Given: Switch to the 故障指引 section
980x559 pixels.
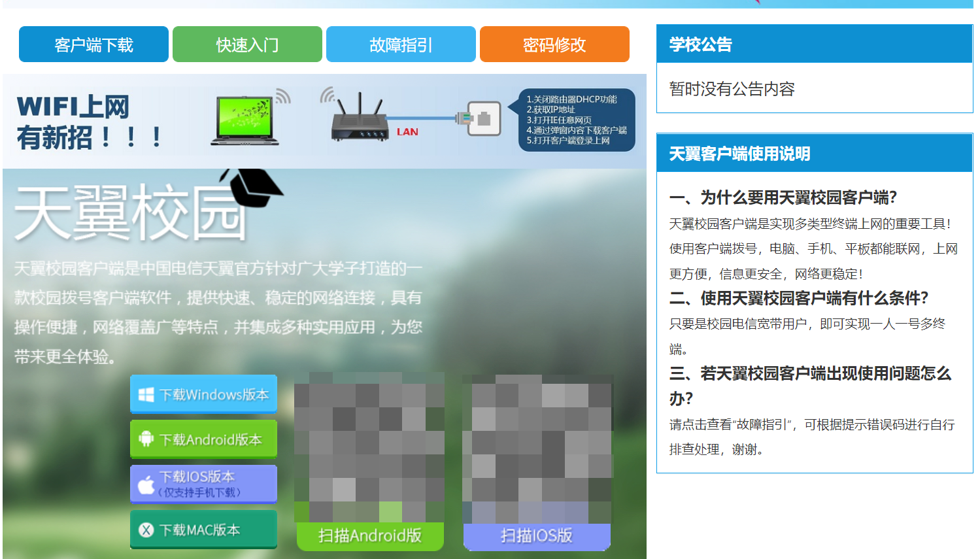Looking at the screenshot, I should coord(401,44).
